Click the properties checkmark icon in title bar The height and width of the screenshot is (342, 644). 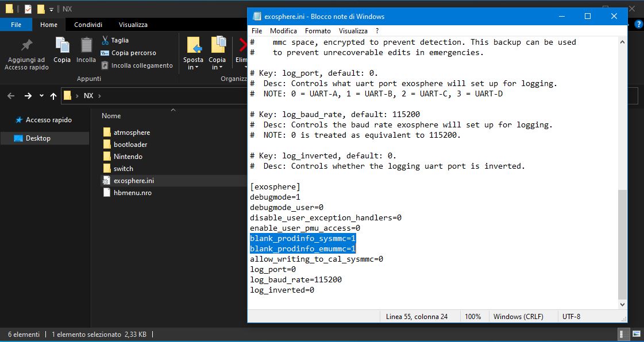28,9
